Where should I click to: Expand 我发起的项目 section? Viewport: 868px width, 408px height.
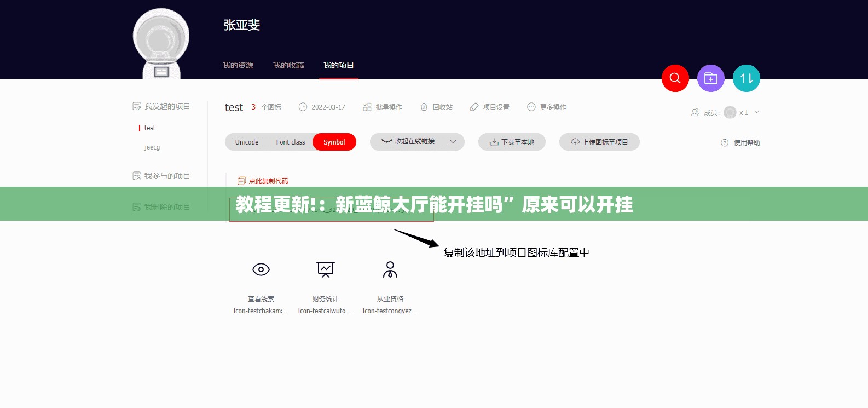click(x=161, y=106)
